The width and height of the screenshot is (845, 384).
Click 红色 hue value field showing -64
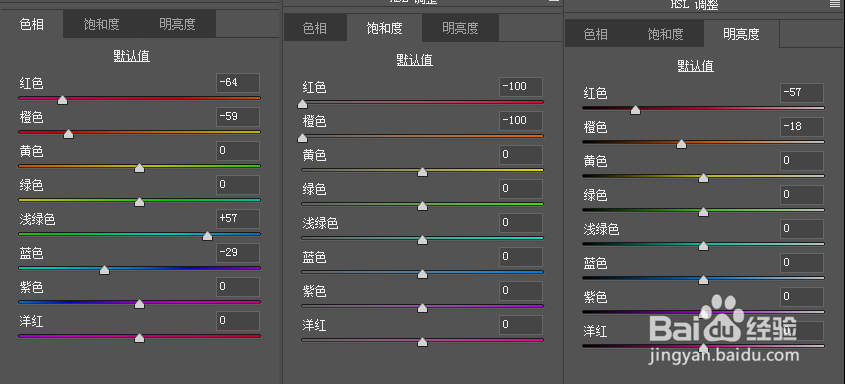(x=238, y=83)
